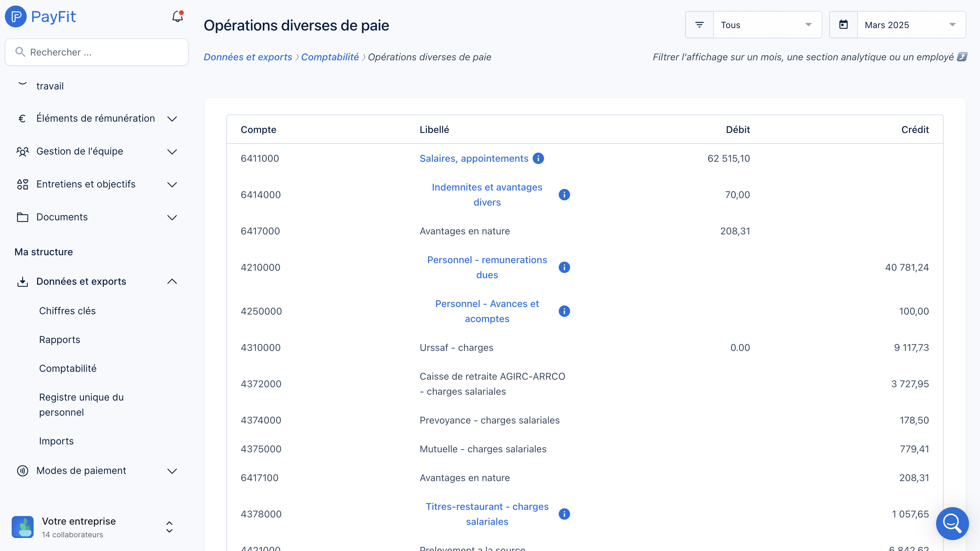Screen dimensions: 980x551
Task: Click the PayFit logo icon
Action: tap(15, 16)
